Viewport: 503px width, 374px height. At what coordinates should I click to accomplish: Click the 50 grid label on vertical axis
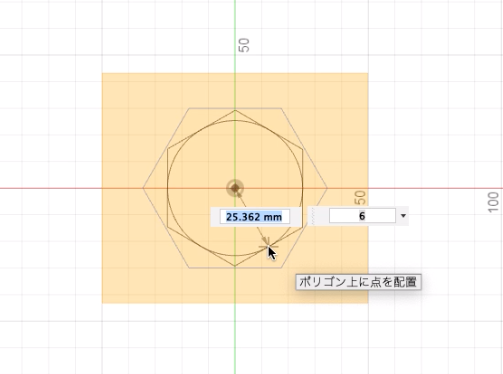click(244, 45)
